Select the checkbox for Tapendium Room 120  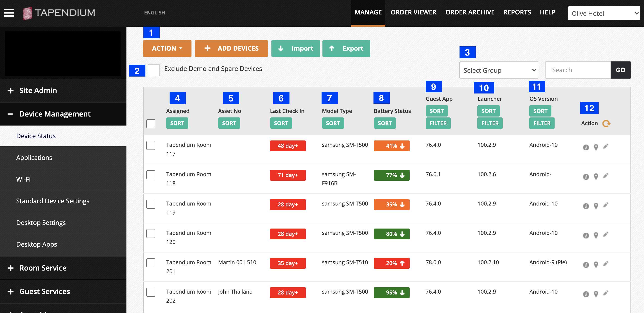pos(151,234)
